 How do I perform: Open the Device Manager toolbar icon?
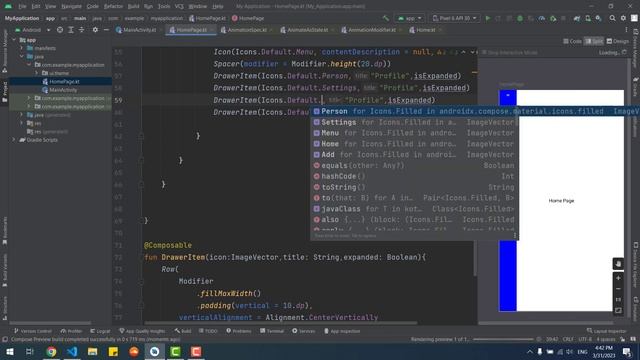pos(588,18)
